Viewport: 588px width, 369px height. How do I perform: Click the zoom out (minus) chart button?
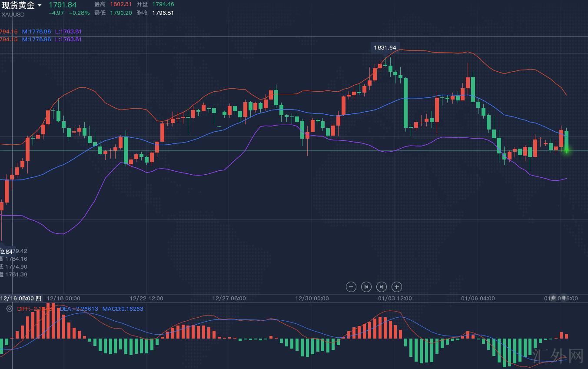tap(351, 287)
